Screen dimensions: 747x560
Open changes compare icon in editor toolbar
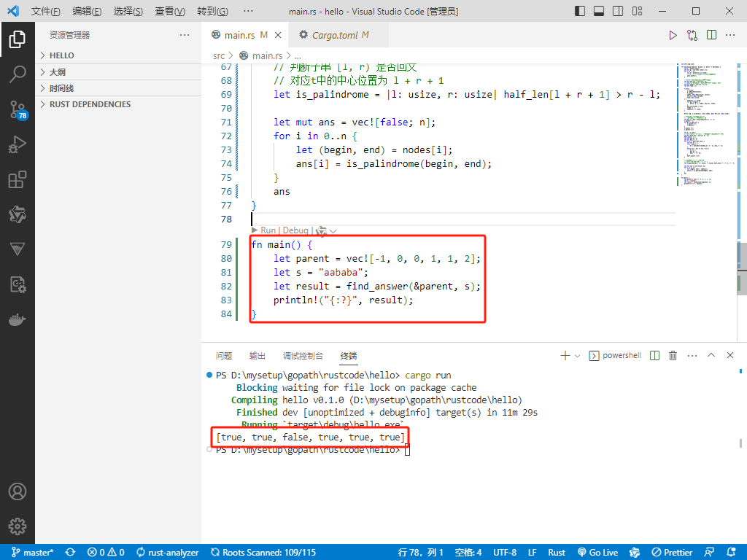pos(692,35)
